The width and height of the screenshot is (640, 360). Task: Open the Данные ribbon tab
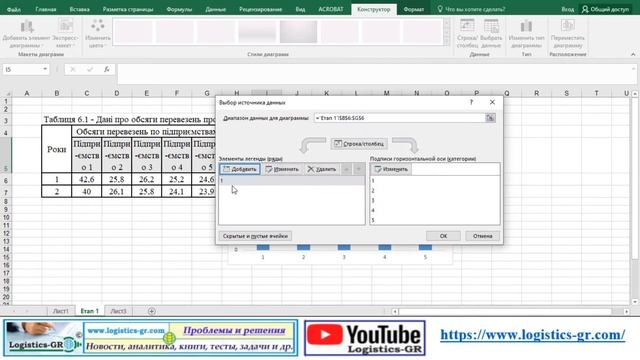(216, 9)
